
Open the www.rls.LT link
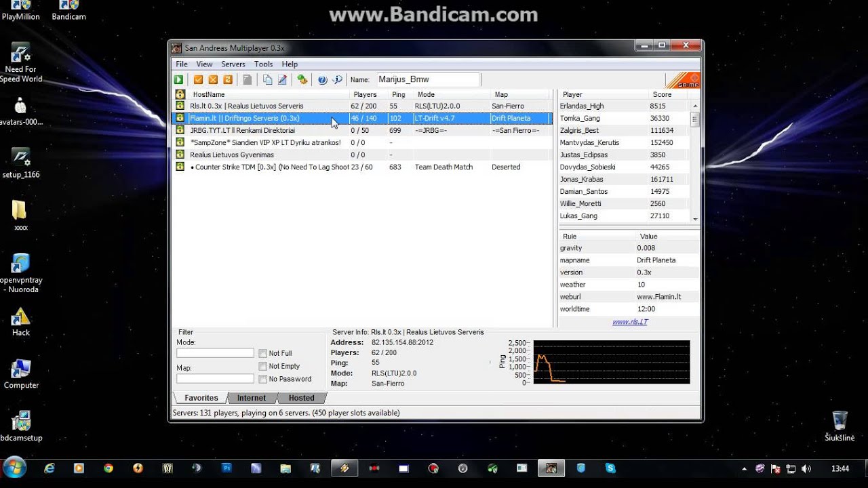[630, 322]
